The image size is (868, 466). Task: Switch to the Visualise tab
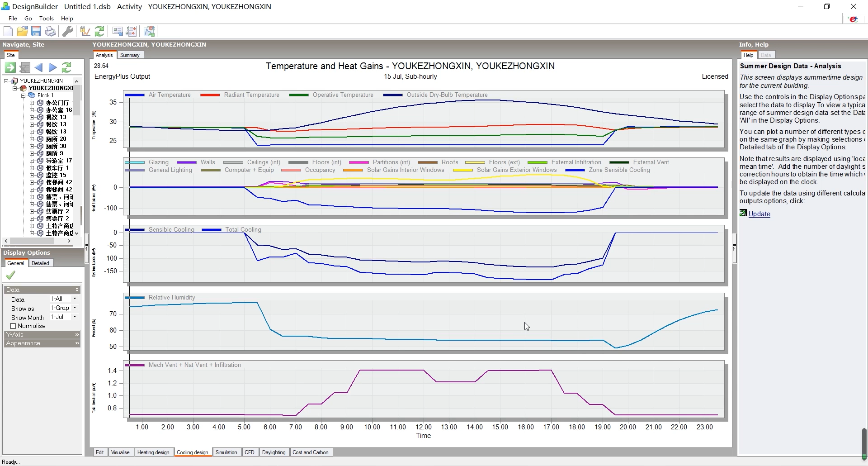tap(120, 452)
